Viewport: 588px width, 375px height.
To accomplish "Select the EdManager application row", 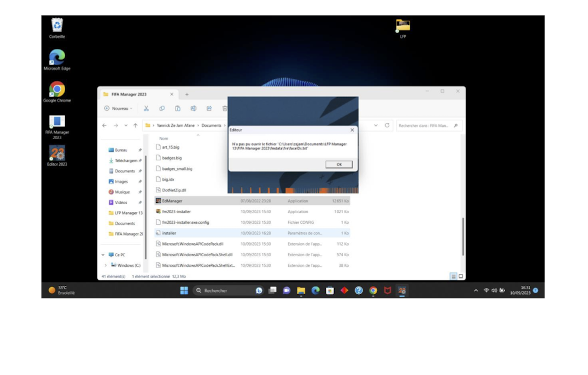I will pyautogui.click(x=252, y=201).
